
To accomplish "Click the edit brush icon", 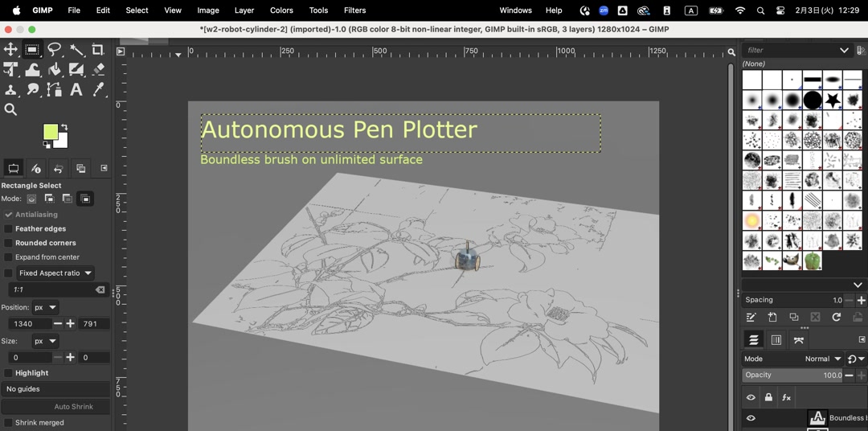I will pyautogui.click(x=751, y=317).
